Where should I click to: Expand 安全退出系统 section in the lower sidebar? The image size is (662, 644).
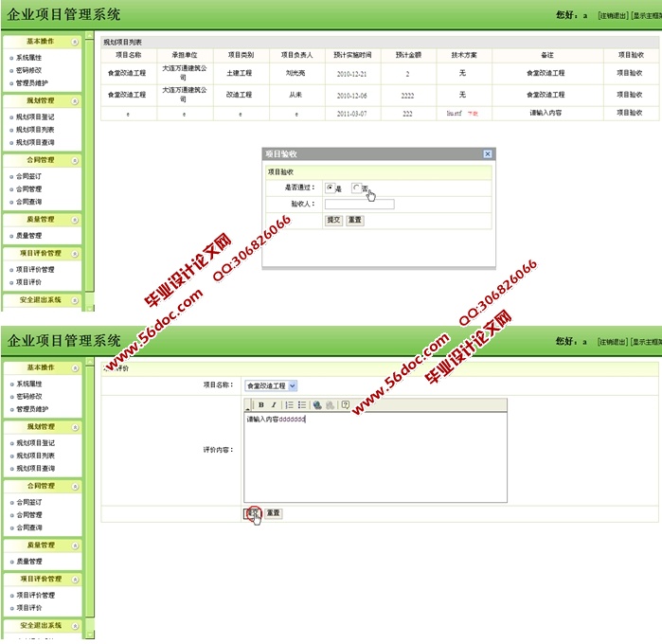[75, 626]
